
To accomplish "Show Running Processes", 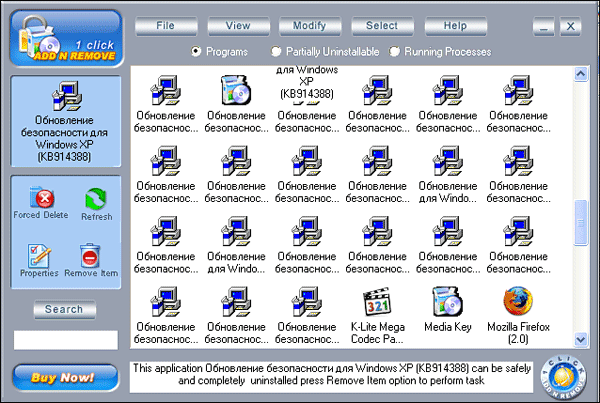I will [395, 51].
